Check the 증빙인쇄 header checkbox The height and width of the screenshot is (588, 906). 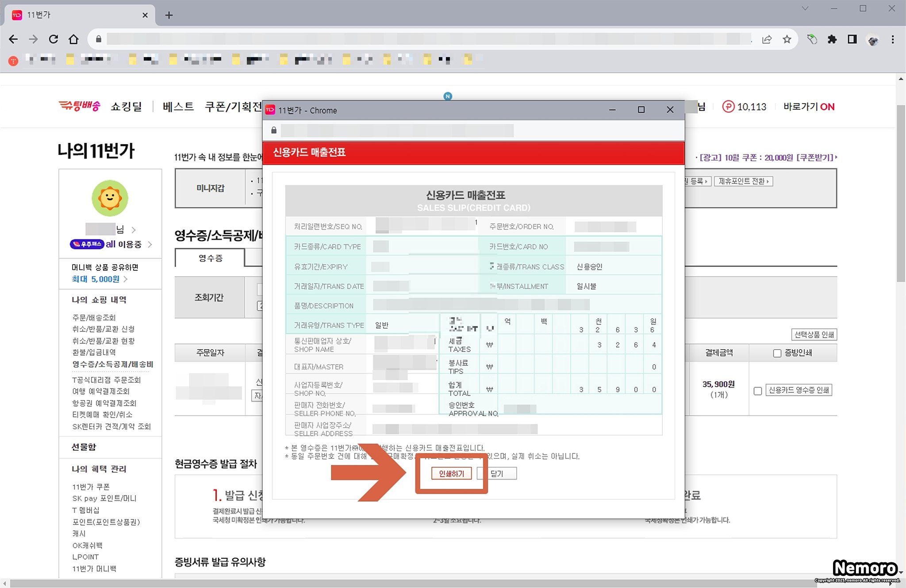tap(777, 353)
